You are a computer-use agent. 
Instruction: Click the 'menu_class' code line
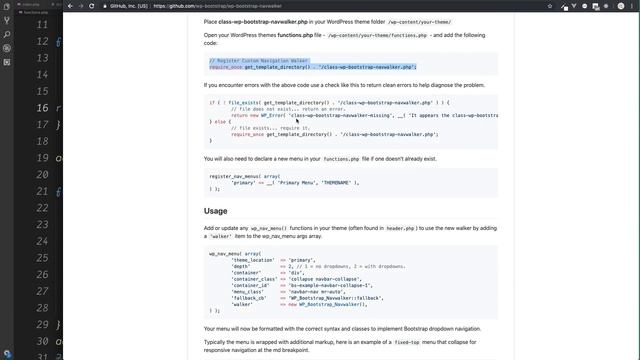pyautogui.click(x=288, y=292)
